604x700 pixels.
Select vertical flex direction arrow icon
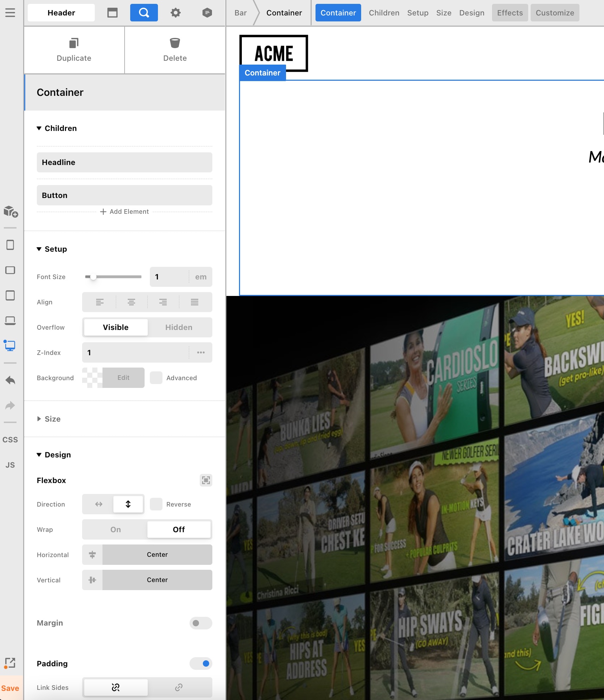(128, 504)
